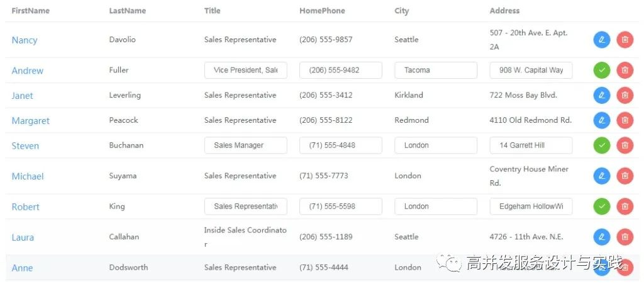Edit the Laura Callahan row
The height and width of the screenshot is (291, 644).
[x=602, y=237]
